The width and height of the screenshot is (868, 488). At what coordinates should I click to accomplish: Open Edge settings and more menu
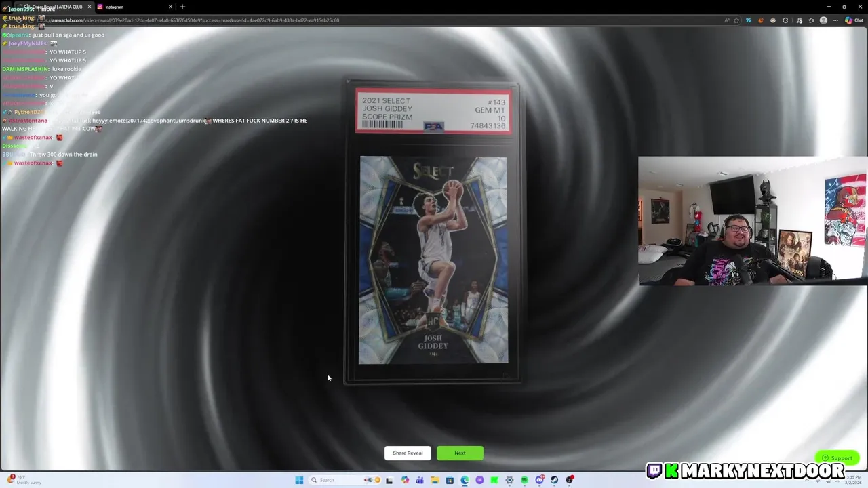click(835, 20)
